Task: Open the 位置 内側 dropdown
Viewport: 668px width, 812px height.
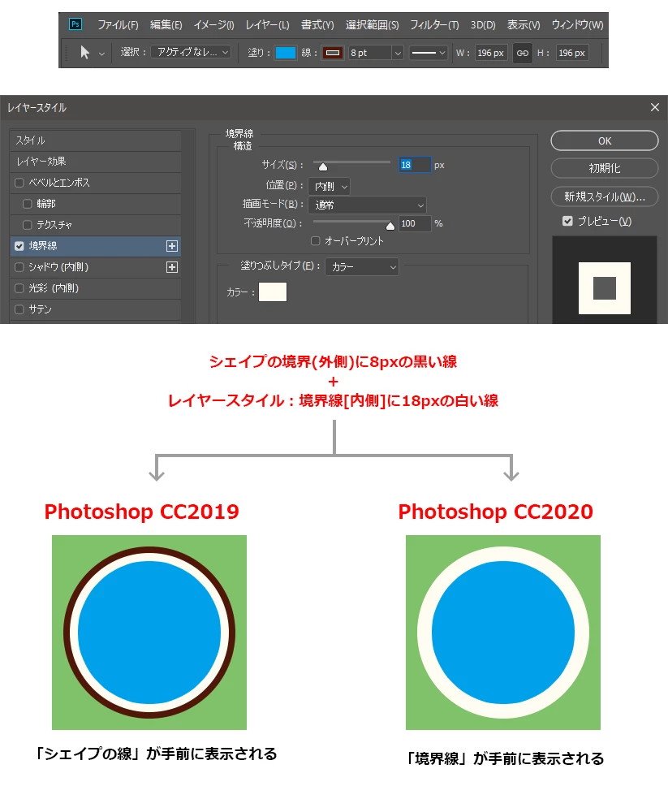Action: pos(330,187)
